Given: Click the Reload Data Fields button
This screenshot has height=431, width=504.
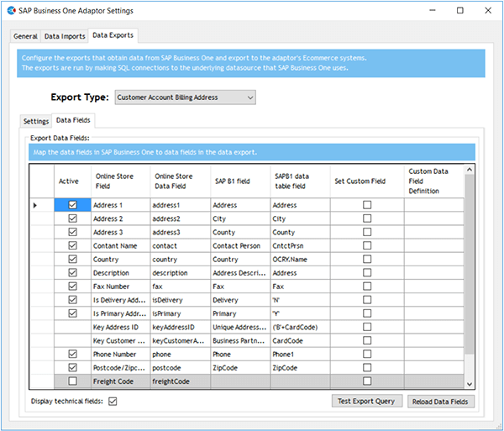Looking at the screenshot, I should coord(441,402).
